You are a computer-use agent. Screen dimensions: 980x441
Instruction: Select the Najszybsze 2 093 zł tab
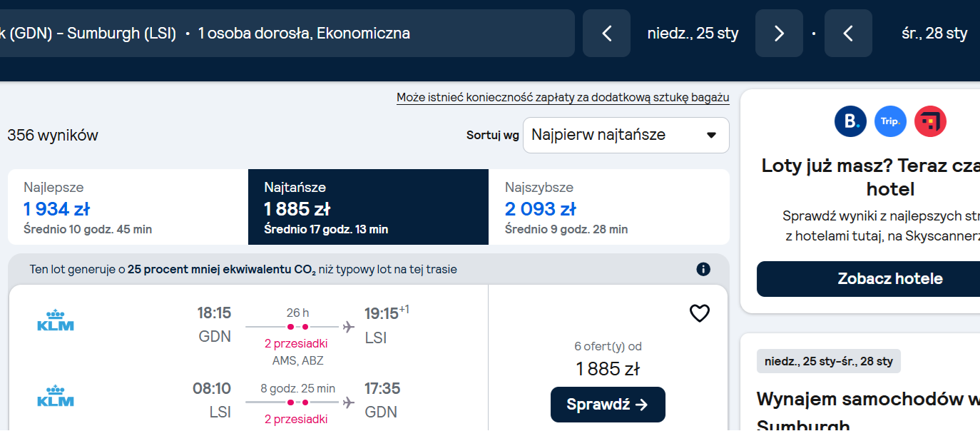609,207
